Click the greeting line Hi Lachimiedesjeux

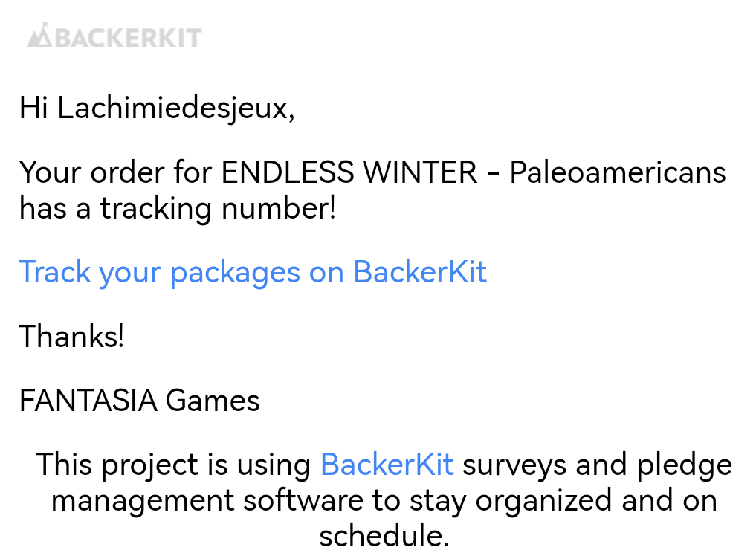pyautogui.click(x=157, y=109)
